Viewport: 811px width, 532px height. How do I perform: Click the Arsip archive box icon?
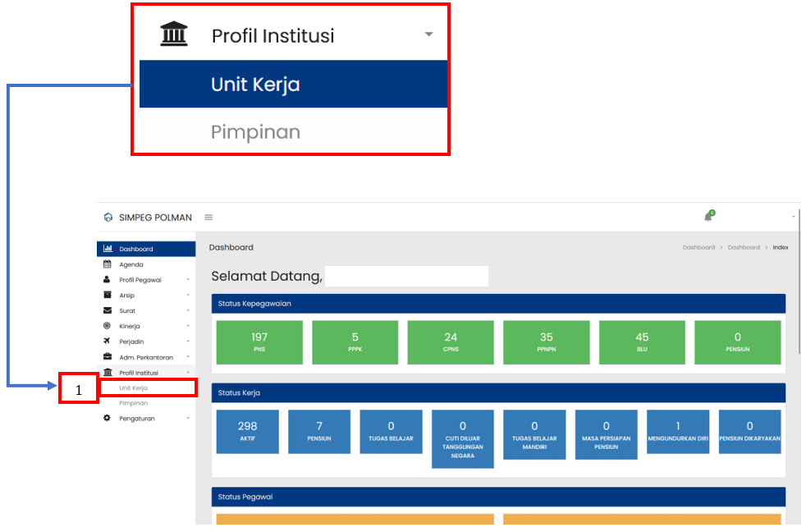[x=108, y=295]
